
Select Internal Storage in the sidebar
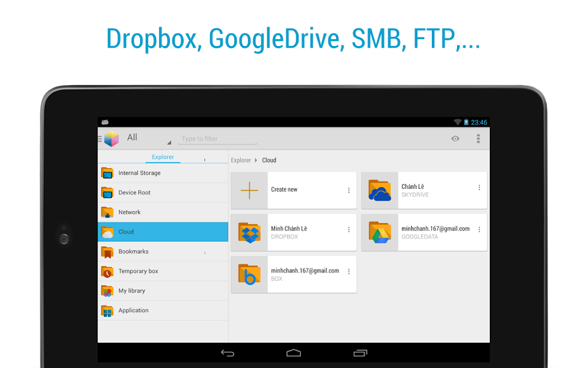pos(163,173)
